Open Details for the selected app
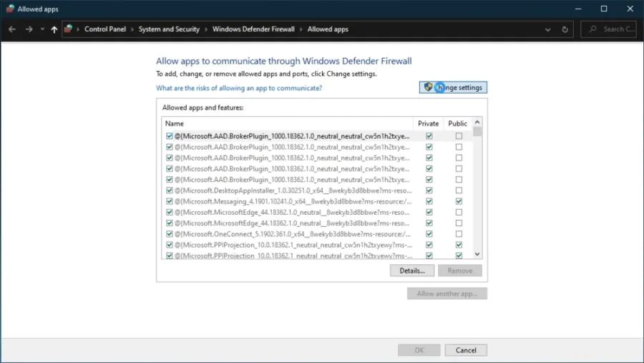The height and width of the screenshot is (363, 644). pos(412,271)
